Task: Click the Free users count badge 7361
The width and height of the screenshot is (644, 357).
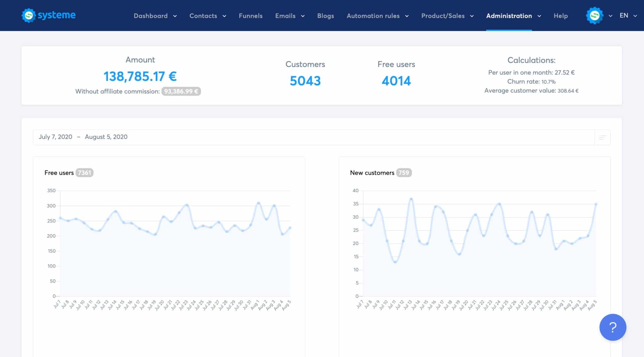Action: tap(84, 173)
